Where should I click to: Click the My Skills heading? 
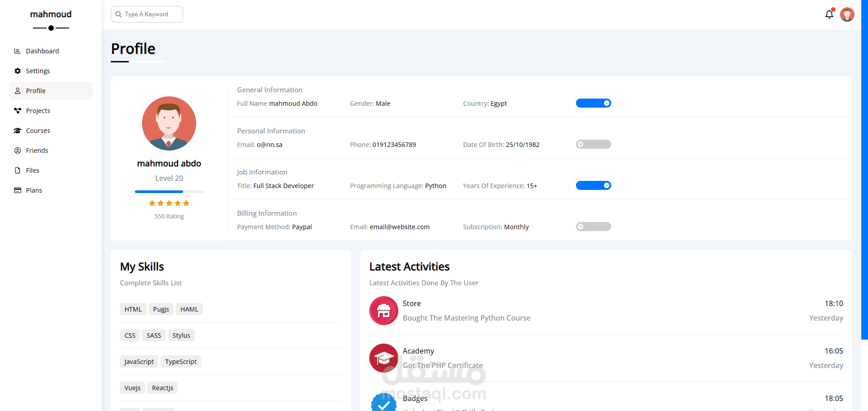[x=142, y=267]
